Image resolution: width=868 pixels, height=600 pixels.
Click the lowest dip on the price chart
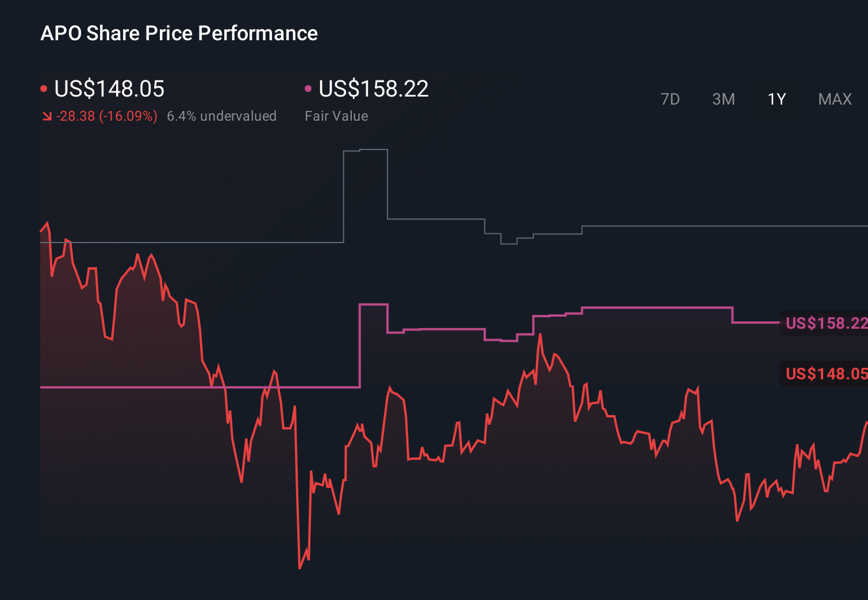[301, 568]
